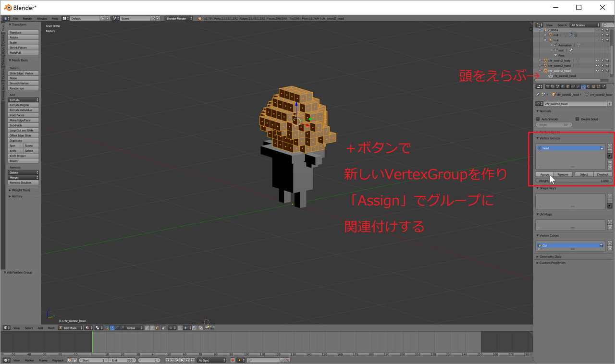Screen dimensions: 615x364
Task: Open the Edit Mode dropdown
Action: 70,328
